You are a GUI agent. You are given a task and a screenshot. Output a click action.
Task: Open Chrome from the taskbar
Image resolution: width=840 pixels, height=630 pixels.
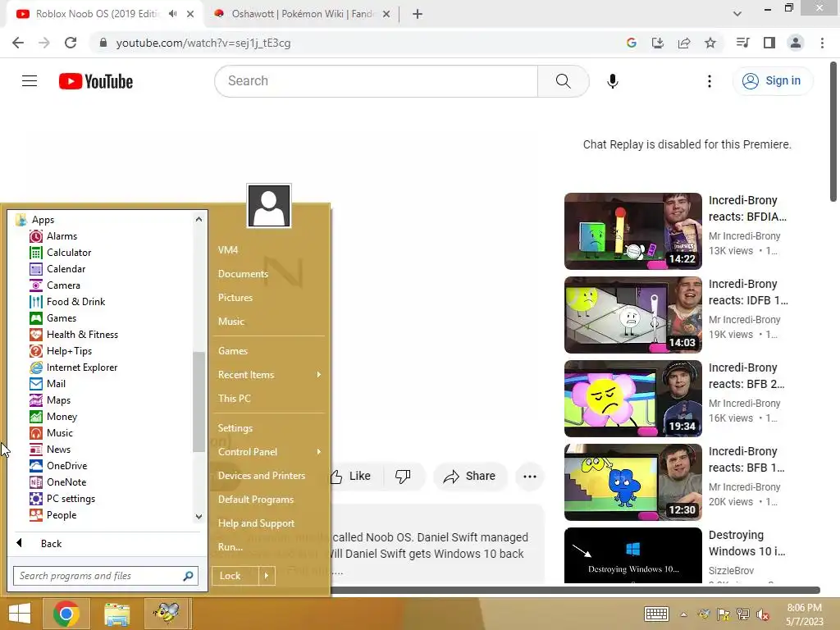[x=66, y=614]
